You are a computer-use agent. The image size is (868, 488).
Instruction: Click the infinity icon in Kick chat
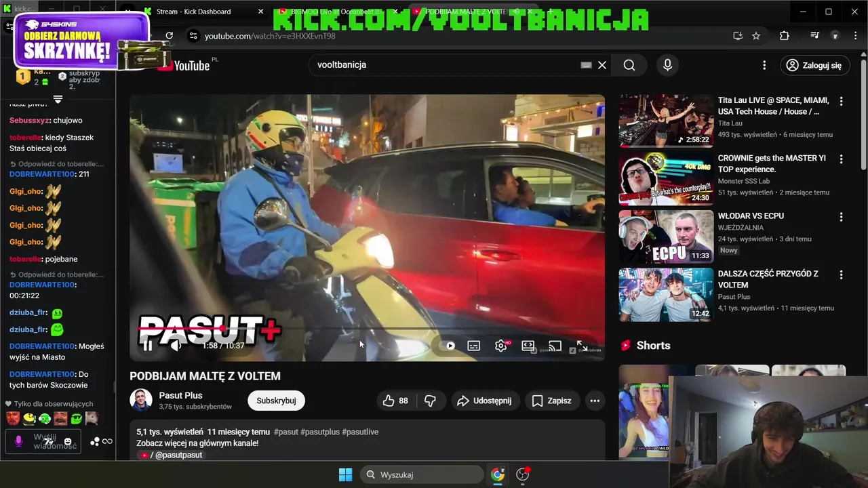107,441
